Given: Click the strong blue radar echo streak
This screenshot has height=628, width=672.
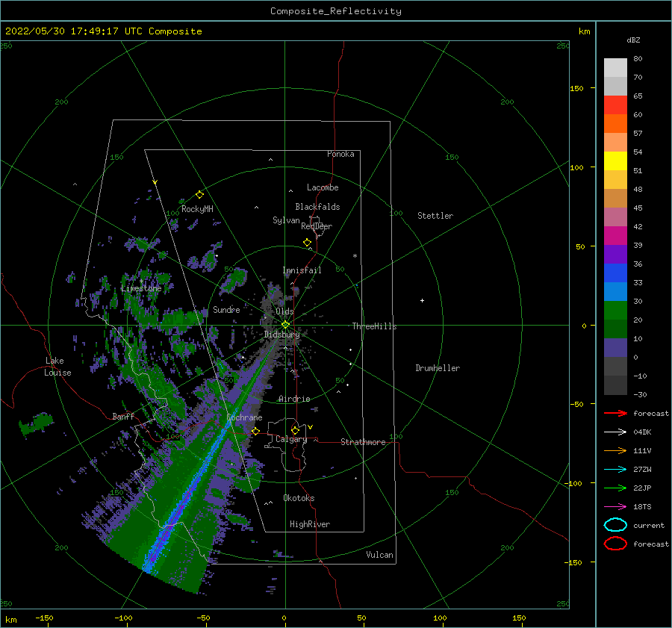Looking at the screenshot, I should click(187, 495).
